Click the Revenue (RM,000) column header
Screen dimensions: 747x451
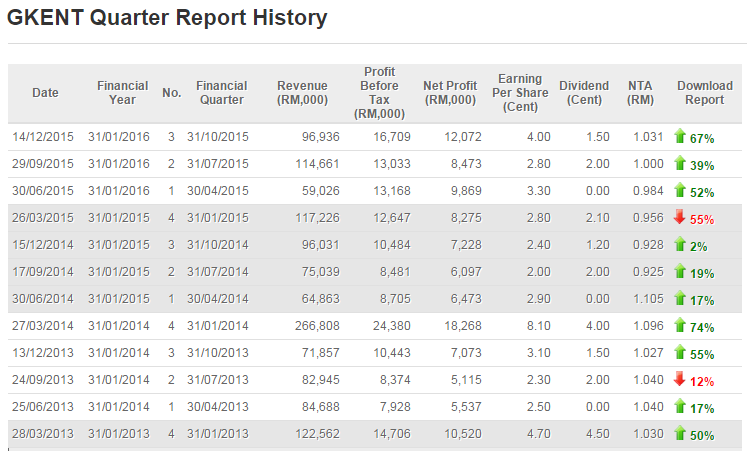click(303, 92)
